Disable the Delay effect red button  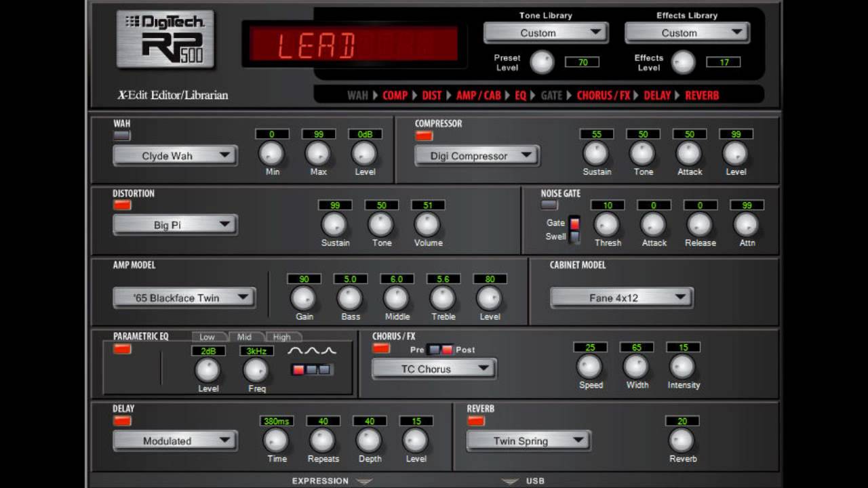122,421
